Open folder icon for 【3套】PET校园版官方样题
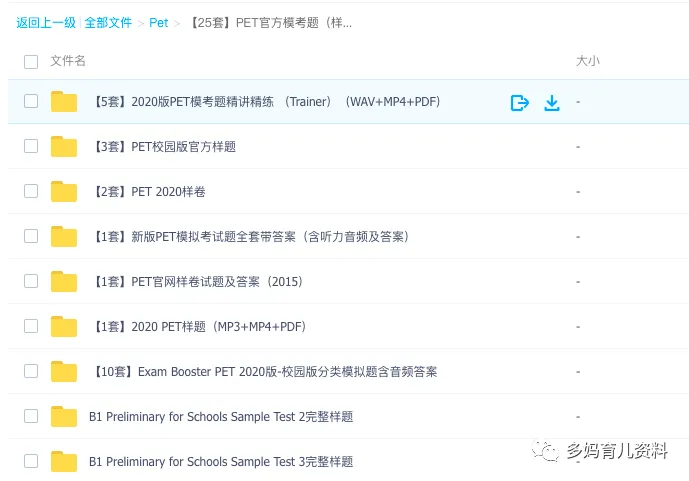The width and height of the screenshot is (689, 481). coord(64,146)
